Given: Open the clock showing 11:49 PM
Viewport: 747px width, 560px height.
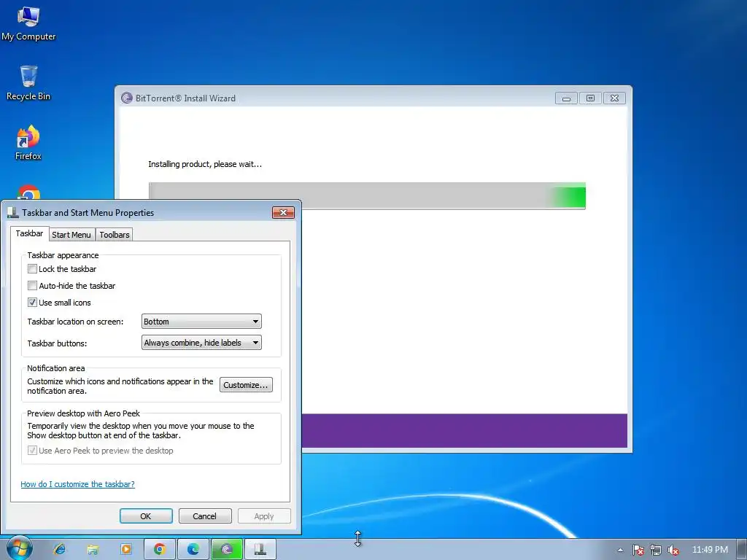Looking at the screenshot, I should [710, 550].
